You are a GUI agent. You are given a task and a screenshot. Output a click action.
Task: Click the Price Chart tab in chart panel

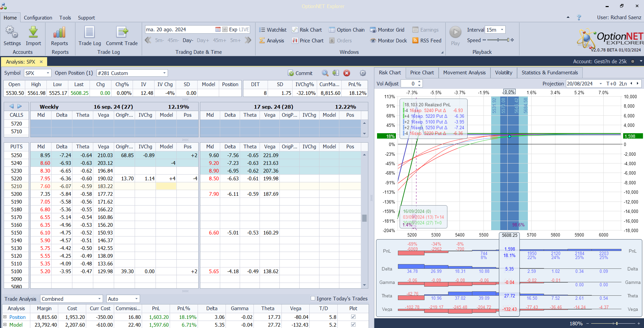pyautogui.click(x=422, y=73)
